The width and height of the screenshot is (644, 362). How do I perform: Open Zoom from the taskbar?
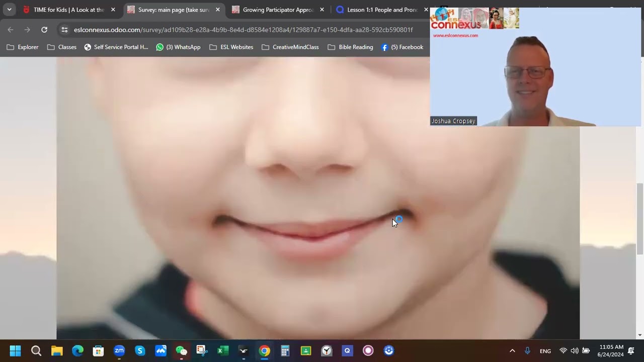(x=119, y=351)
